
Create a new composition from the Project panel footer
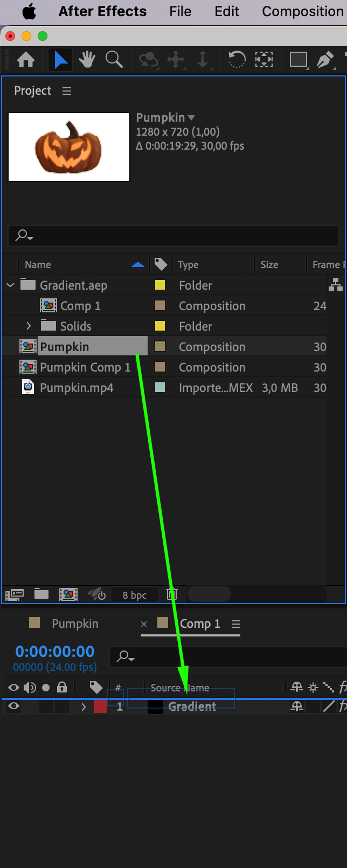pos(68,594)
